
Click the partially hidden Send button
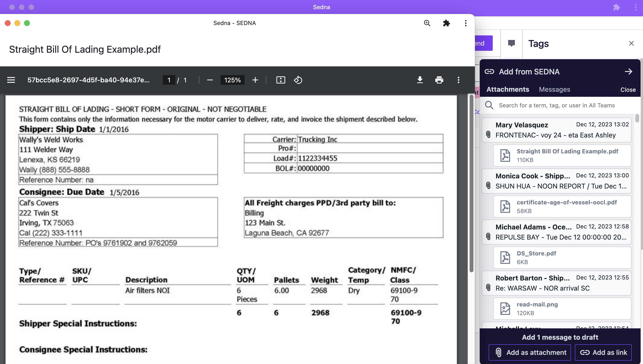point(484,43)
